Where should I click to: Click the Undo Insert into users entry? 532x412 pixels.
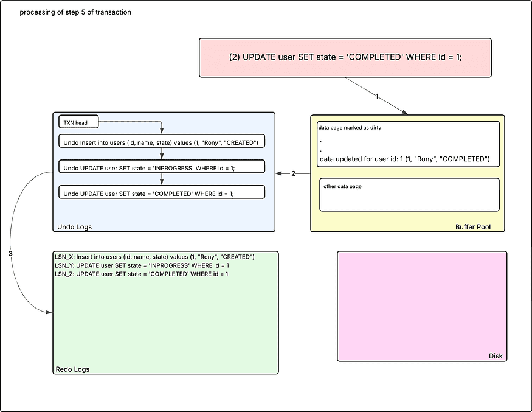[x=161, y=142]
